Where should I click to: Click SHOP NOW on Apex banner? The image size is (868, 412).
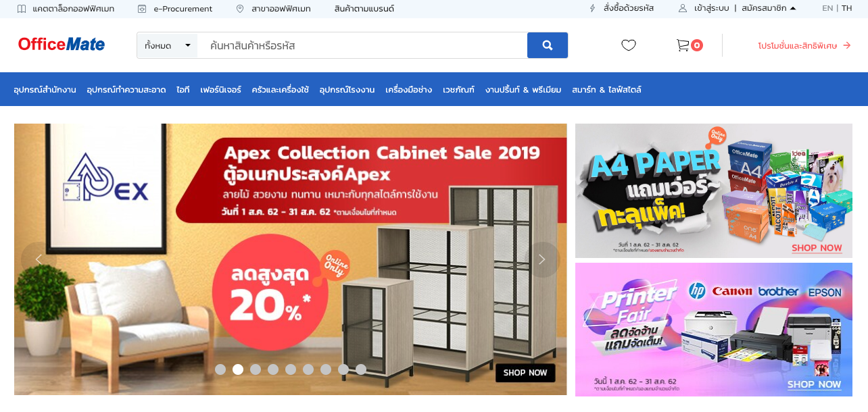tap(525, 373)
